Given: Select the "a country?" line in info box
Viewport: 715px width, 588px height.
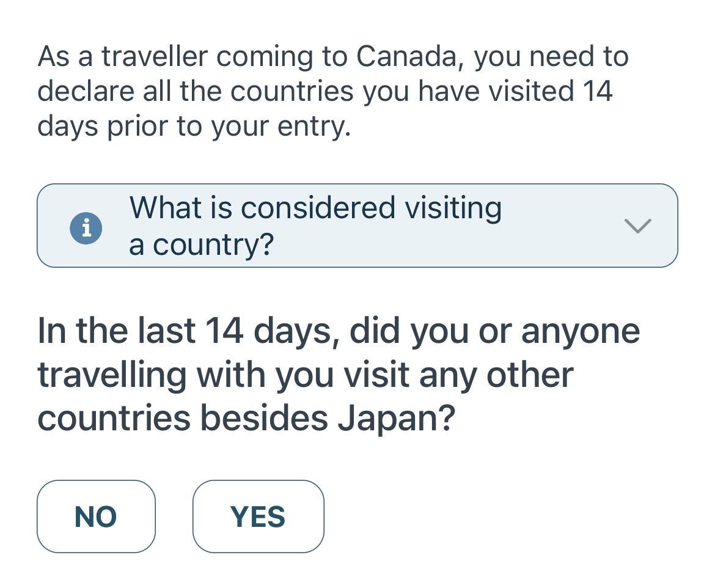Looking at the screenshot, I should pyautogui.click(x=201, y=244).
